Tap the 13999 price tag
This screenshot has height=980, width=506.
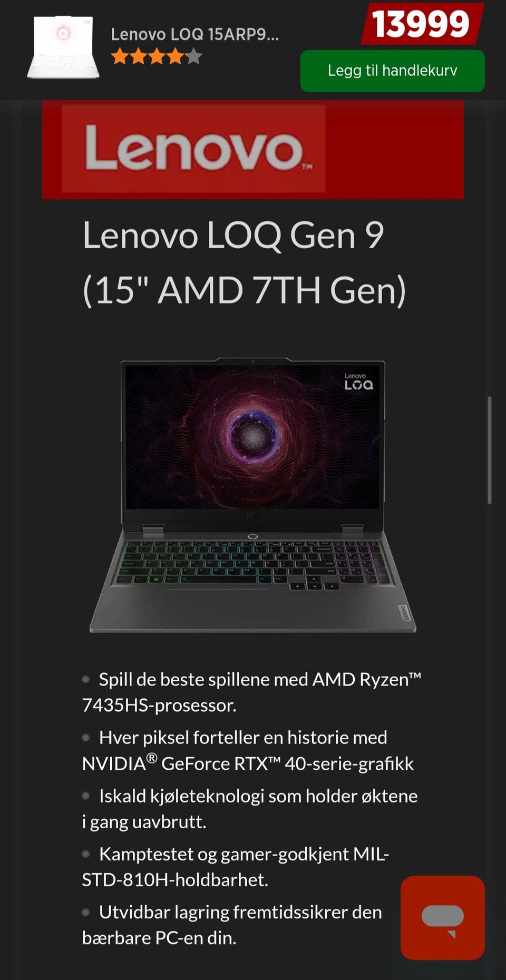click(421, 24)
